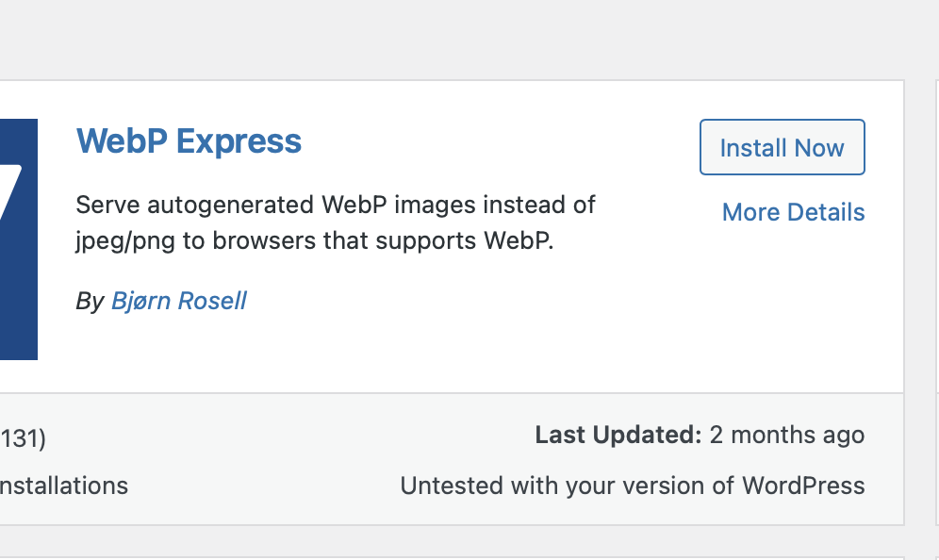939x560 pixels.
Task: Select the plugin description text
Action: click(x=336, y=222)
